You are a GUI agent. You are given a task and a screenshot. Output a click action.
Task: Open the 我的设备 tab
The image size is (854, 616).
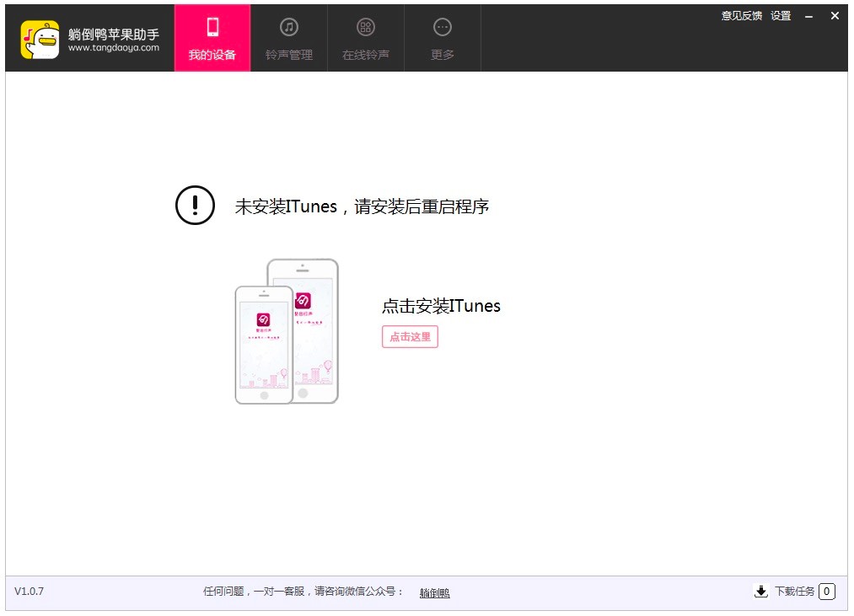coord(212,38)
